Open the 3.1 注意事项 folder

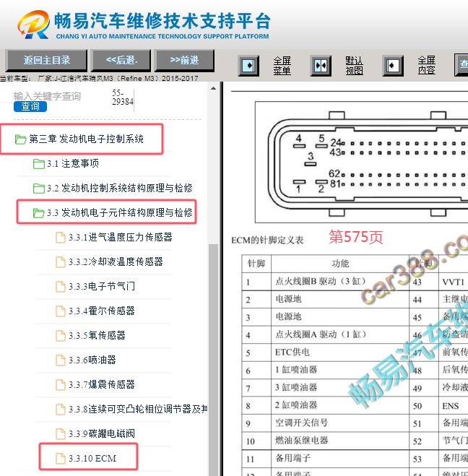coord(72,164)
